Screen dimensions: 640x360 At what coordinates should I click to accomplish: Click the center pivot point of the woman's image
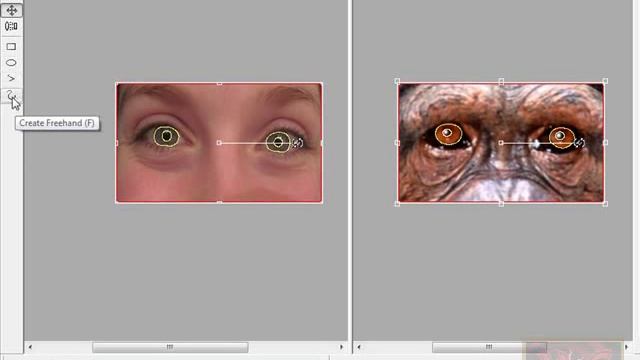point(219,143)
